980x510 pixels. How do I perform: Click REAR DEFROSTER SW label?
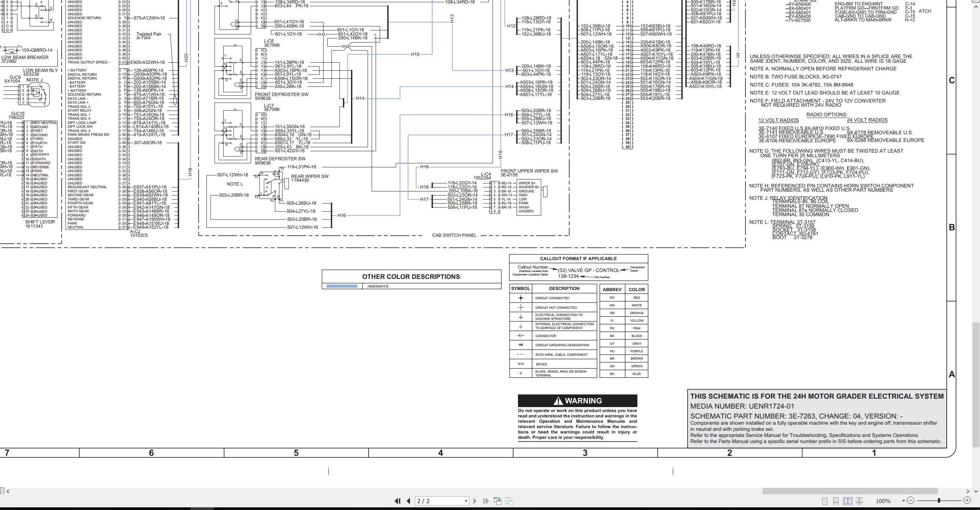click(280, 159)
